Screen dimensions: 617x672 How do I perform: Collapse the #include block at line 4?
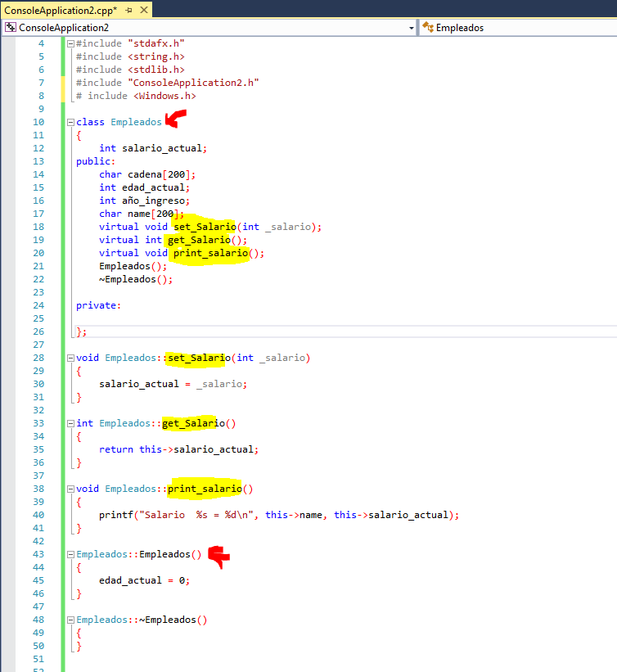70,43
